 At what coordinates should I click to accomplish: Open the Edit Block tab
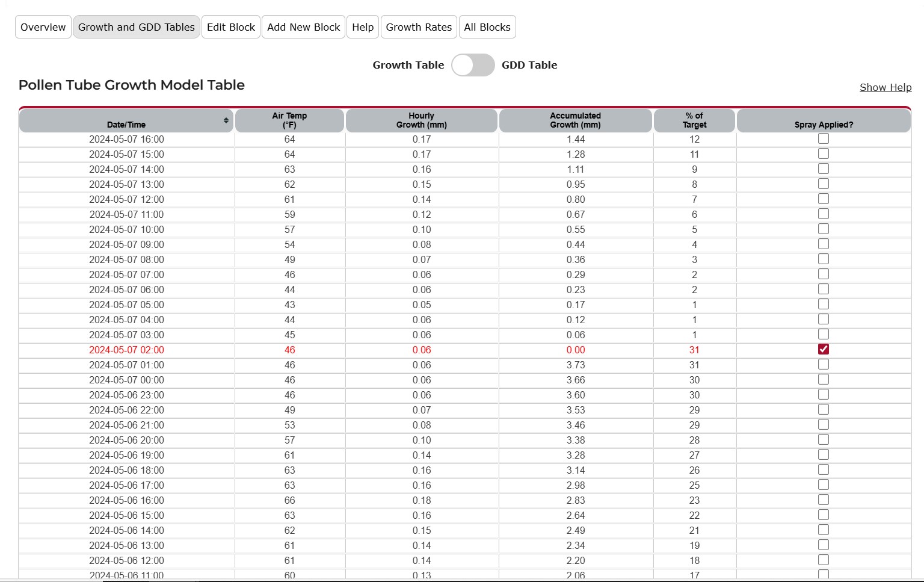(x=231, y=27)
